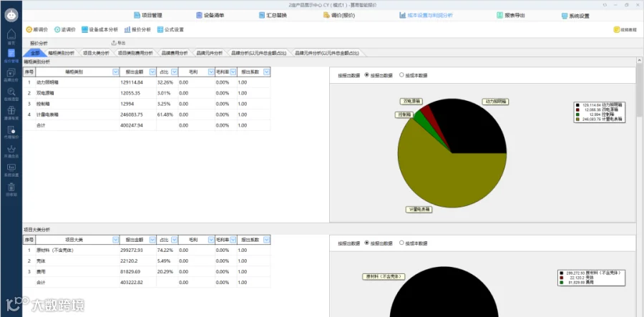Open 箱柜类别 column filter dropdown
This screenshot has height=317, width=644.
[115, 72]
